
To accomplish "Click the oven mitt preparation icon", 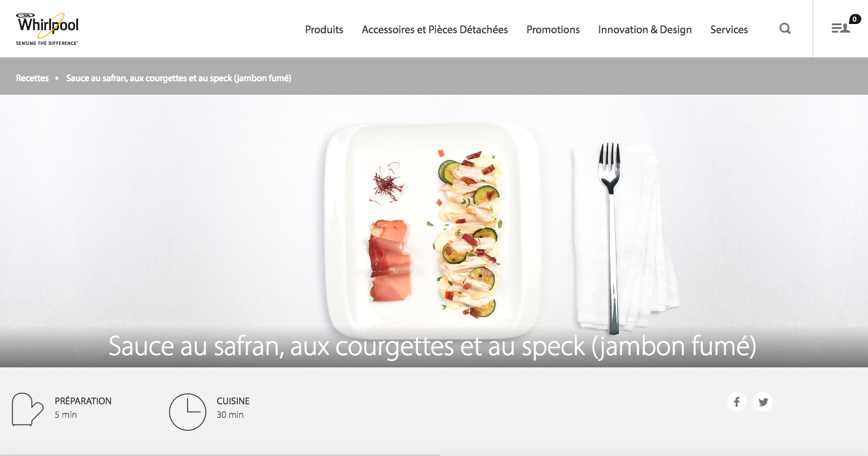I will click(28, 410).
